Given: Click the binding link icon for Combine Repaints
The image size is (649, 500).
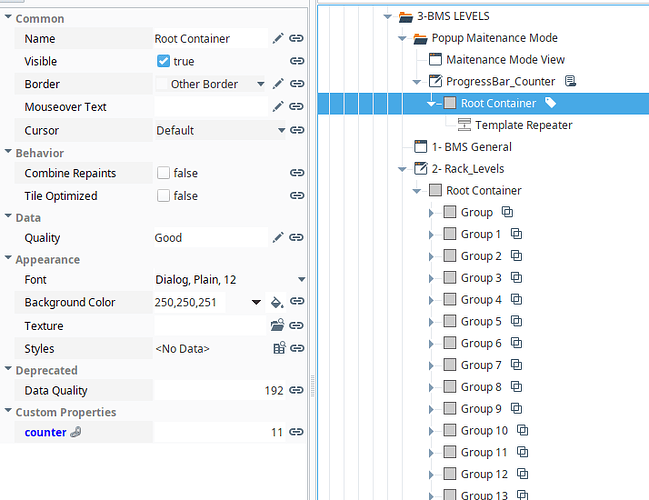Looking at the screenshot, I should point(296,173).
